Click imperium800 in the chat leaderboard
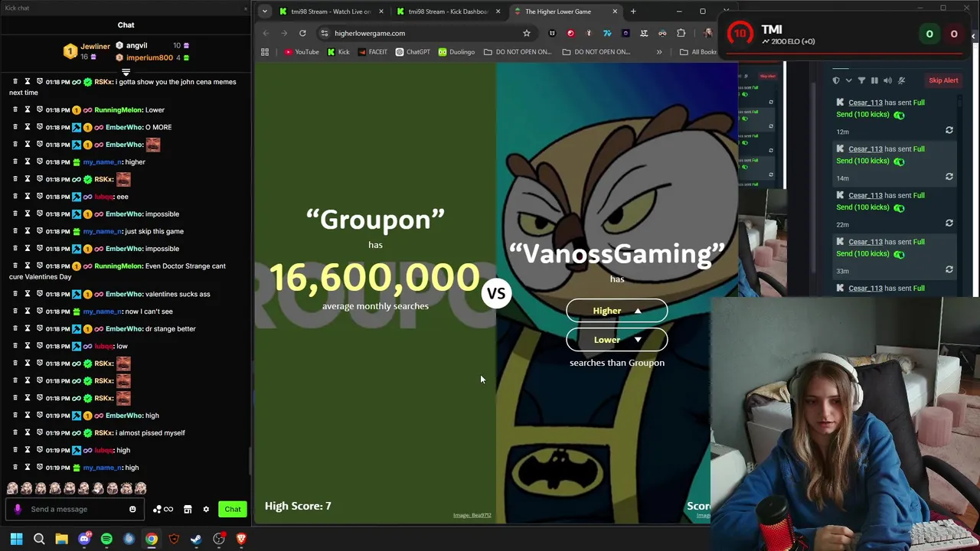This screenshot has height=551, width=980. (x=149, y=57)
